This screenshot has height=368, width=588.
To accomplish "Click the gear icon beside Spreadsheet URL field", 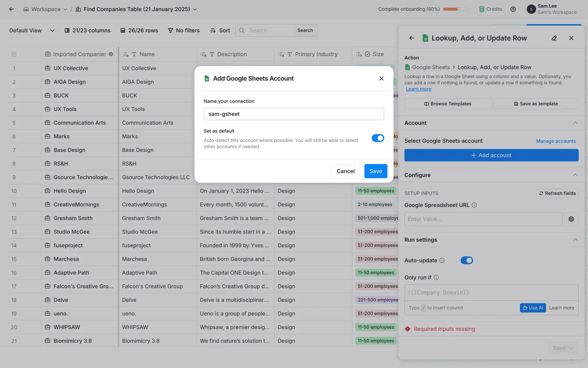I will pos(571,219).
